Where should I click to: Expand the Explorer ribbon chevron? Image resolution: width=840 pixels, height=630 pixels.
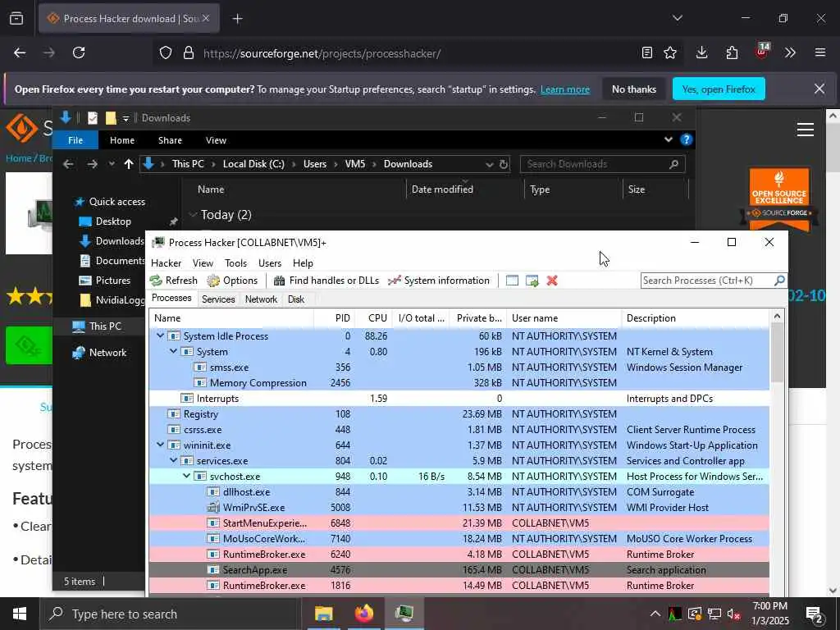click(x=669, y=139)
